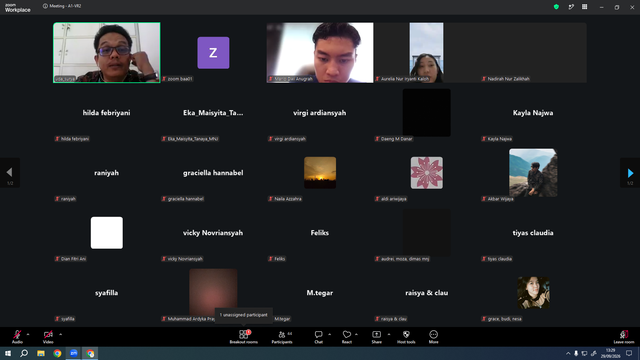
Task: Click hilda febriyani participant name
Action: tap(107, 113)
